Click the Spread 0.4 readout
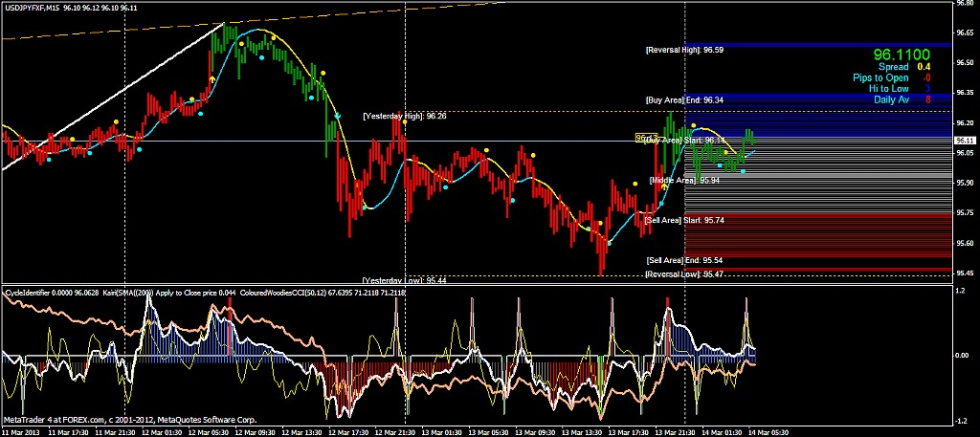This screenshot has width=980, height=437. coord(903,67)
